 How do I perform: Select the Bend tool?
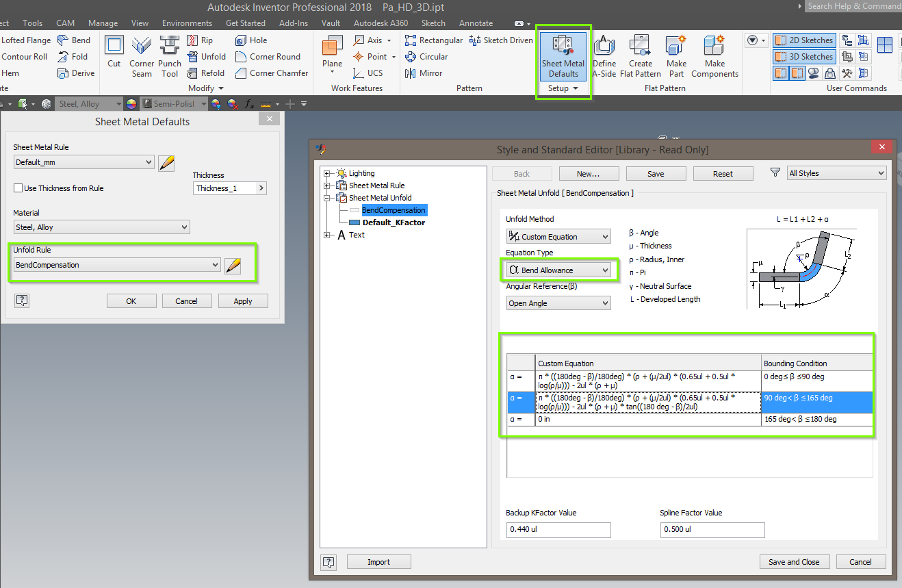point(74,40)
